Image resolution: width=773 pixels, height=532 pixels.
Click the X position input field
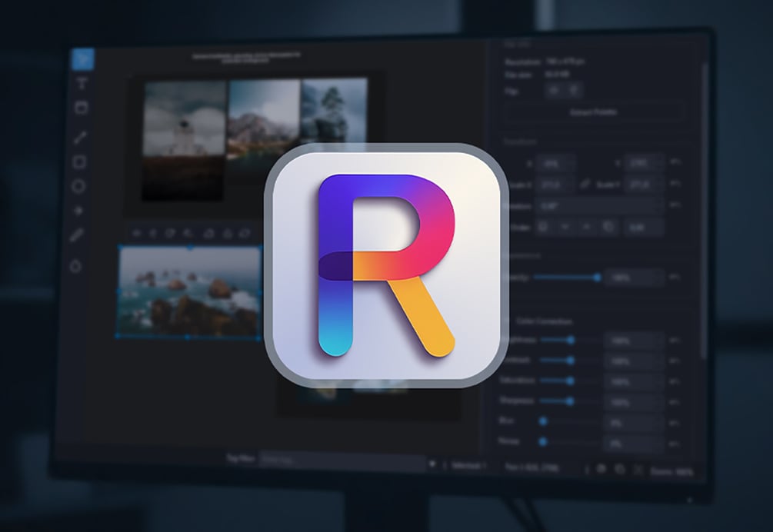(555, 163)
